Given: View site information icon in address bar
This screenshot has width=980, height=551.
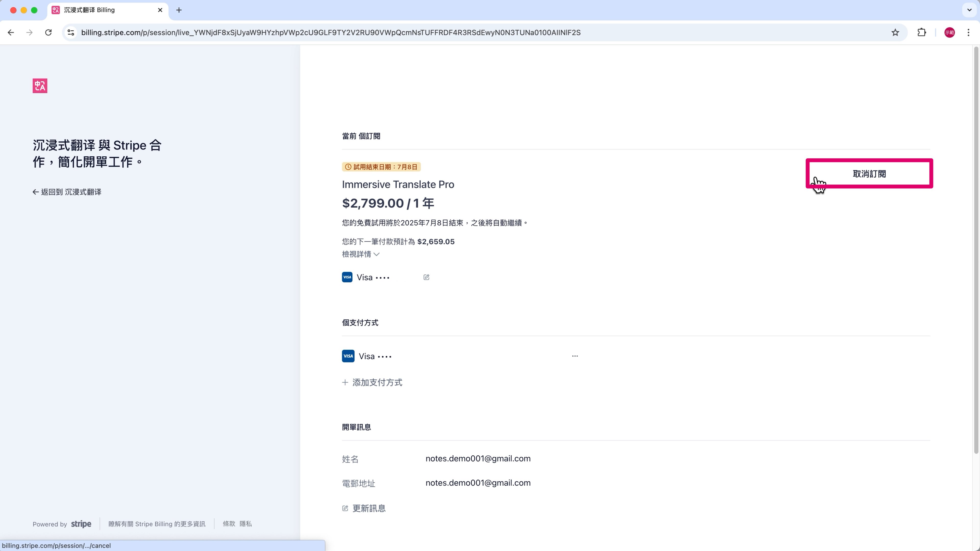Looking at the screenshot, I should click(x=71, y=33).
